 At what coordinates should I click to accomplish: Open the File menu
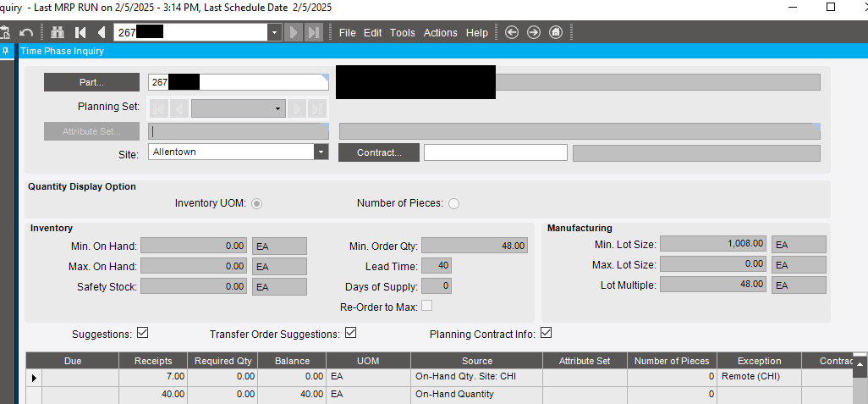pyautogui.click(x=347, y=33)
